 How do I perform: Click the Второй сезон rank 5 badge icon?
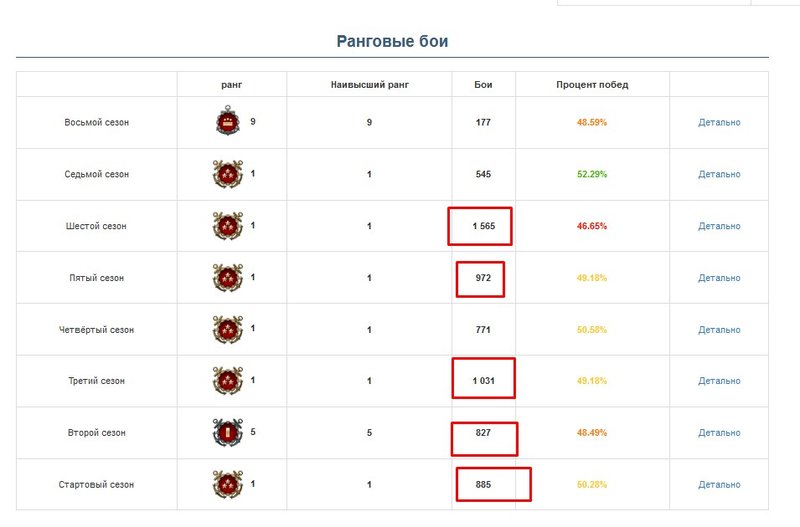[x=228, y=432]
